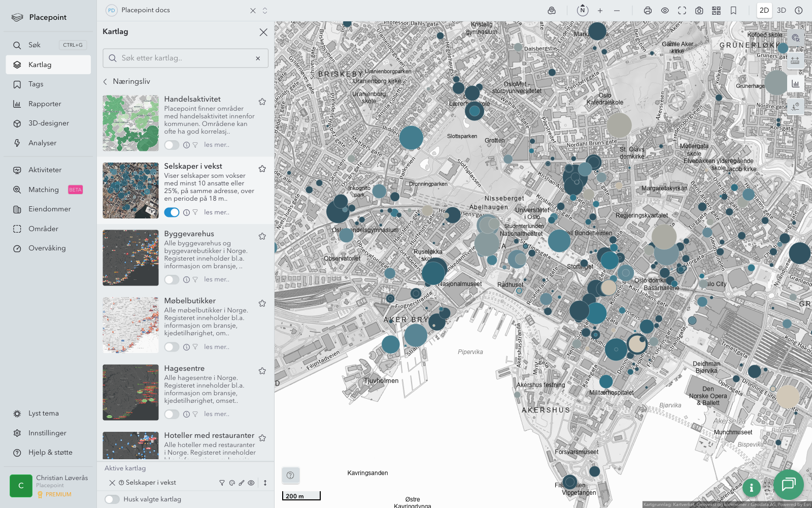Switch the map to 3D view
Image resolution: width=812 pixels, height=508 pixels.
point(781,11)
